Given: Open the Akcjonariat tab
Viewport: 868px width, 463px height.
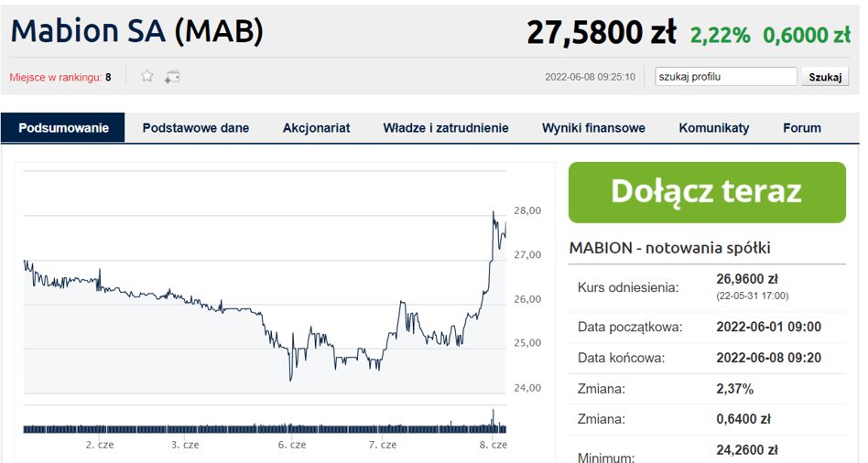Looking at the screenshot, I should pyautogui.click(x=316, y=128).
